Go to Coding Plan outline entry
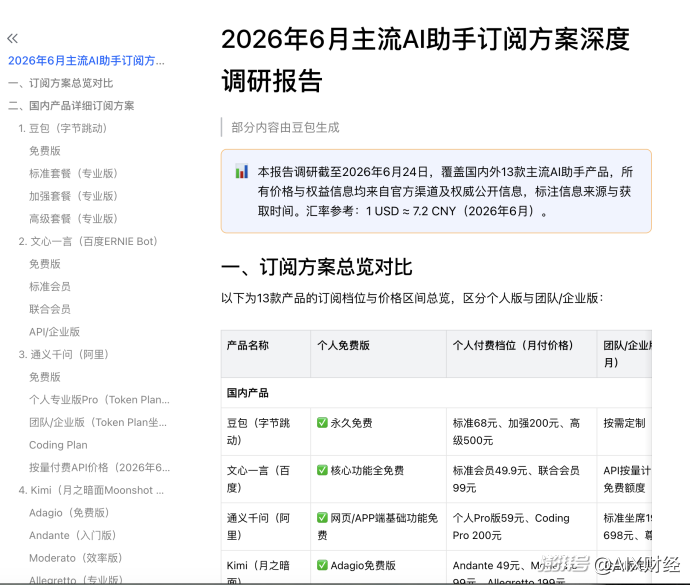Image resolution: width=690 pixels, height=585 pixels. (58, 445)
